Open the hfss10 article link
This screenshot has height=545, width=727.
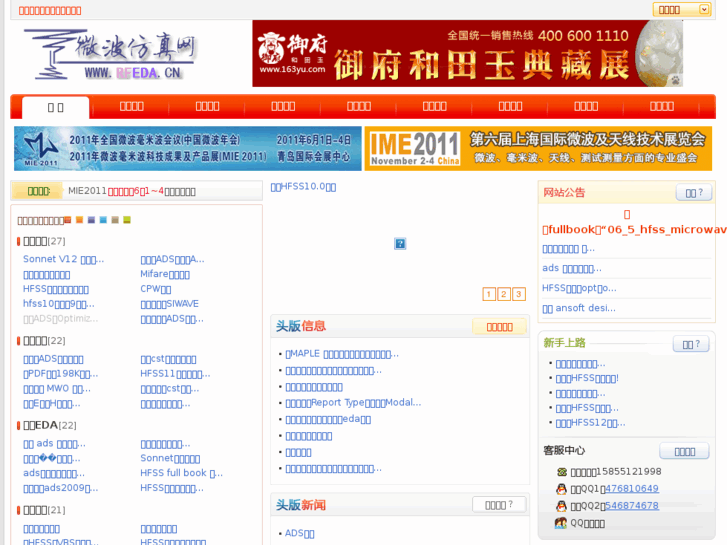(x=59, y=304)
